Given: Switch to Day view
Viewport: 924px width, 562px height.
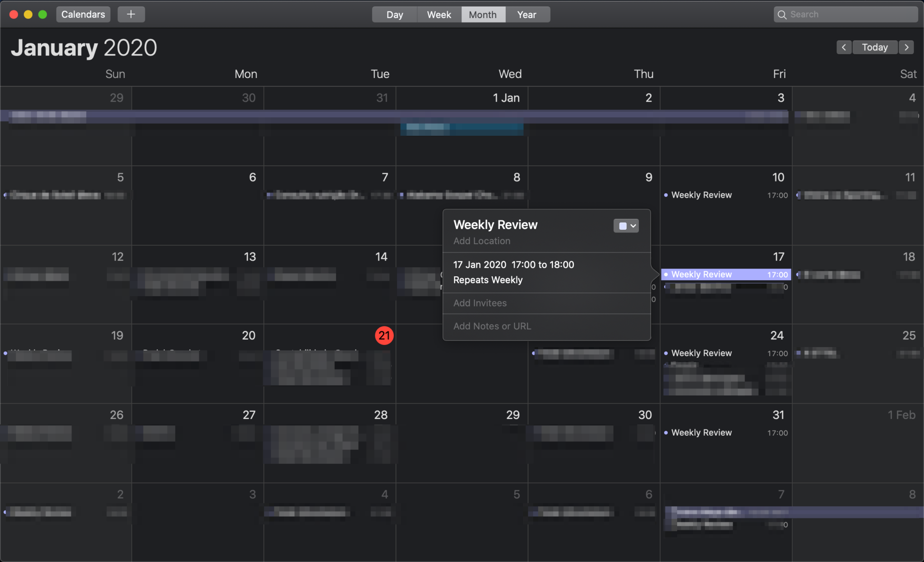Looking at the screenshot, I should (x=394, y=14).
